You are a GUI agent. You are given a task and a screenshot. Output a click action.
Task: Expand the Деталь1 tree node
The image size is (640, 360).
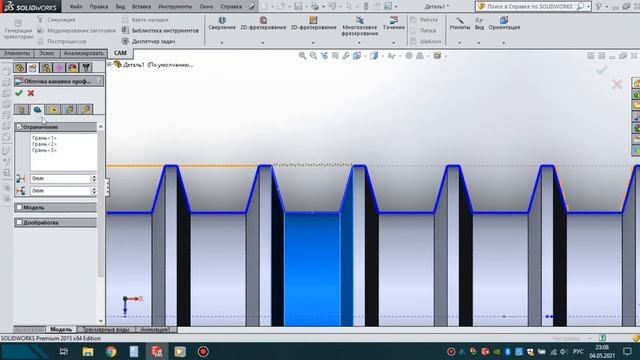109,64
